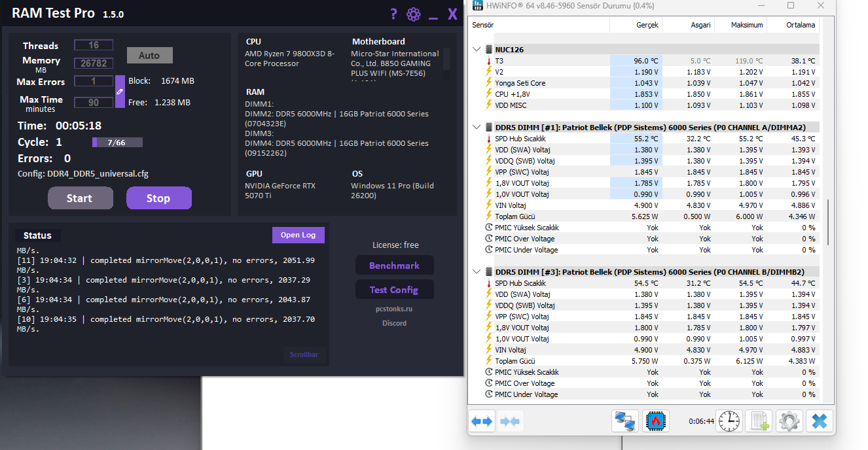Screen dimensions: 868x450
Task: Launch the Benchmark button
Action: pos(394,266)
